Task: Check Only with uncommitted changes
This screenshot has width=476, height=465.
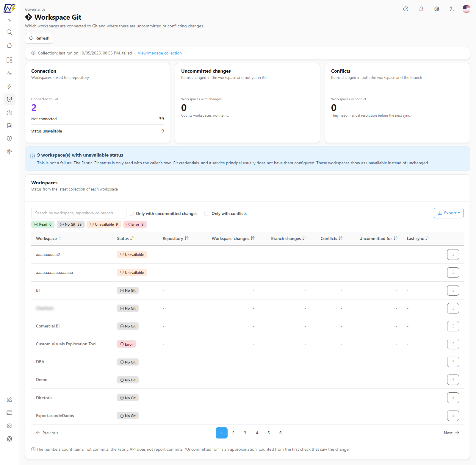Action: [x=131, y=213]
